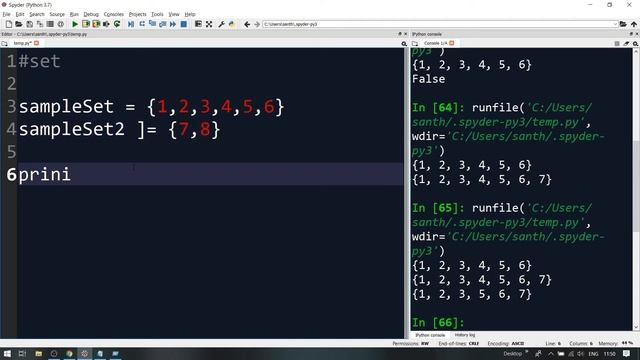Screen dimensions: 640x360
Task: Open Preferences with the wrench icon
Action: tap(221, 24)
